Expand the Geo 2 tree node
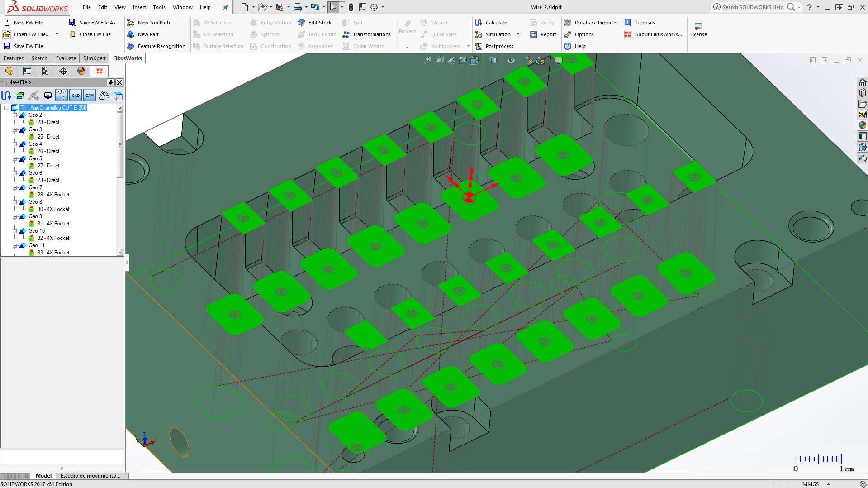 15,115
